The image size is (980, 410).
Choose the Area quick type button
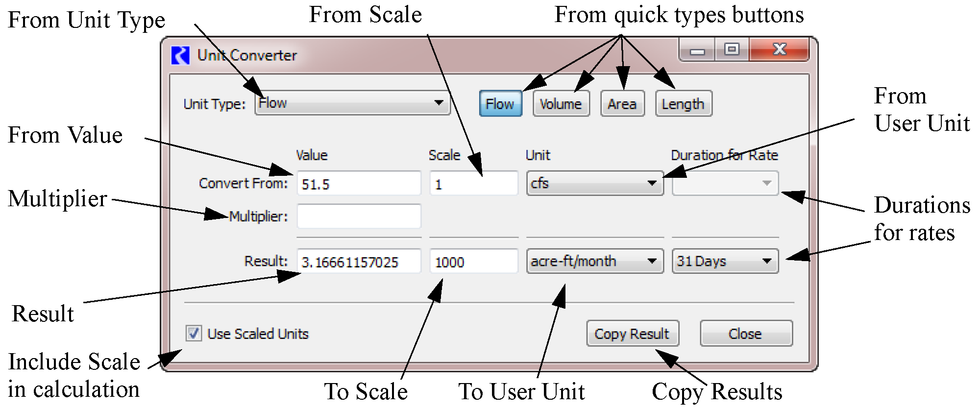click(x=622, y=104)
